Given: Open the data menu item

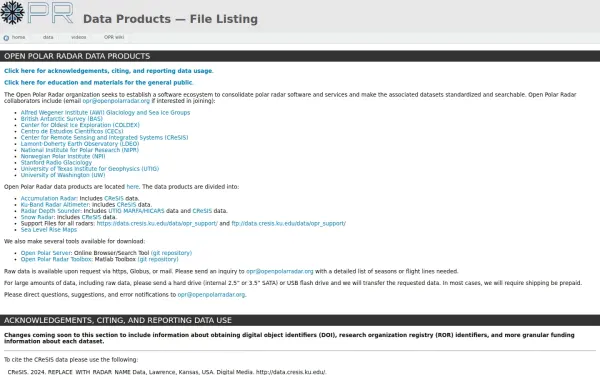Looking at the screenshot, I should pos(48,37).
